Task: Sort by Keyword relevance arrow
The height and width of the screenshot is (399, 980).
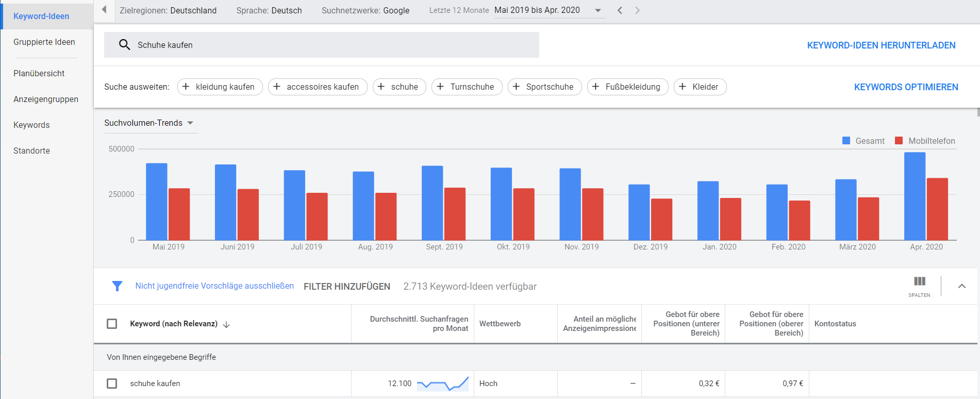Action: [x=226, y=324]
